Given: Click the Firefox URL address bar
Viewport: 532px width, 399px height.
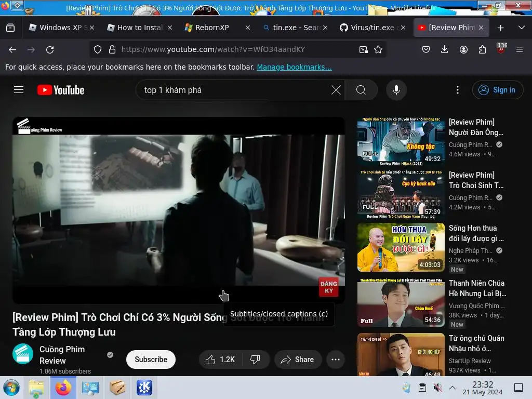Looking at the screenshot, I should [x=237, y=49].
